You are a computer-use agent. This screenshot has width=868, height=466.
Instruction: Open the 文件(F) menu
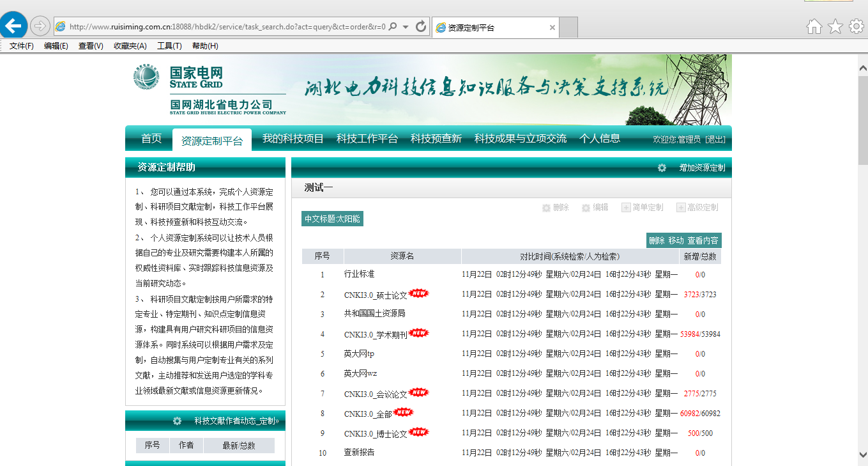click(x=21, y=46)
